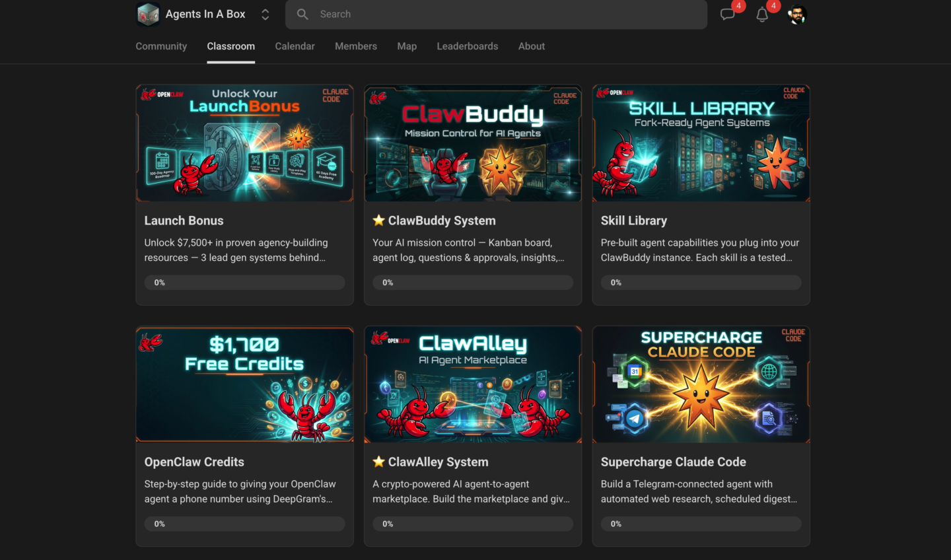Click the OpenClaw Credits 0% progress bar
Screen dimensions: 951x560
pos(244,524)
